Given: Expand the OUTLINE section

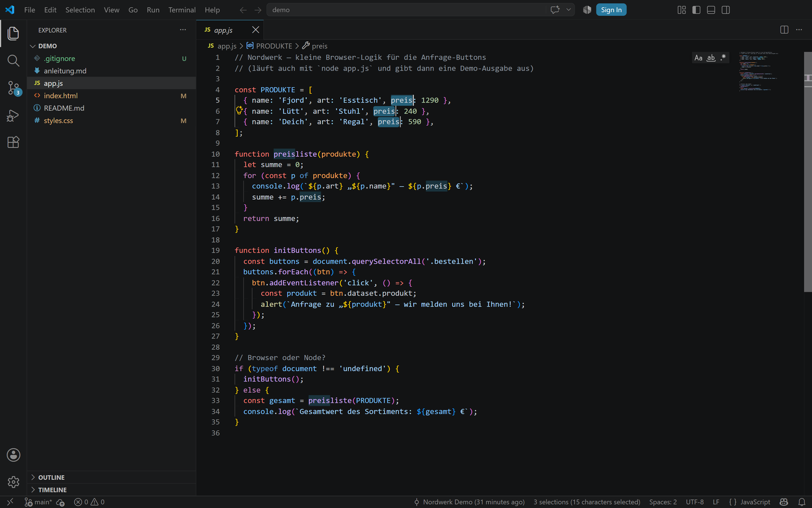Looking at the screenshot, I should click(112, 478).
